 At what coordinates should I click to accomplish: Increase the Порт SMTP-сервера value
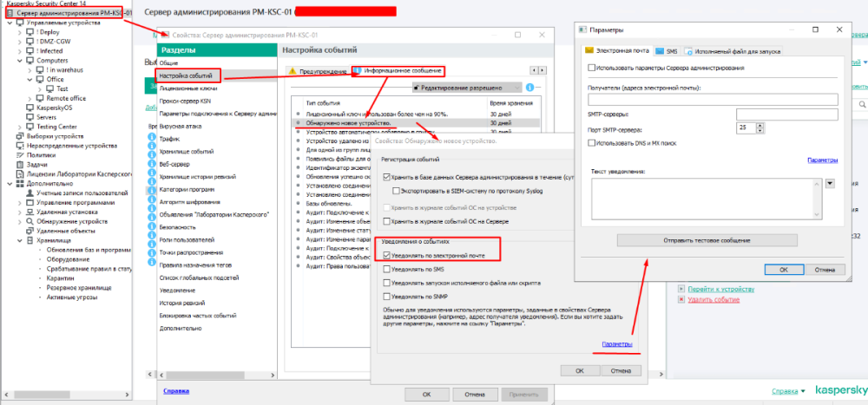tap(760, 125)
